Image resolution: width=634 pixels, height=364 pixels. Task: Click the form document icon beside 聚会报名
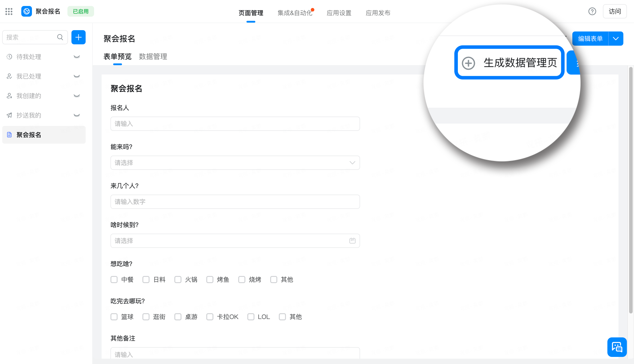[9, 135]
